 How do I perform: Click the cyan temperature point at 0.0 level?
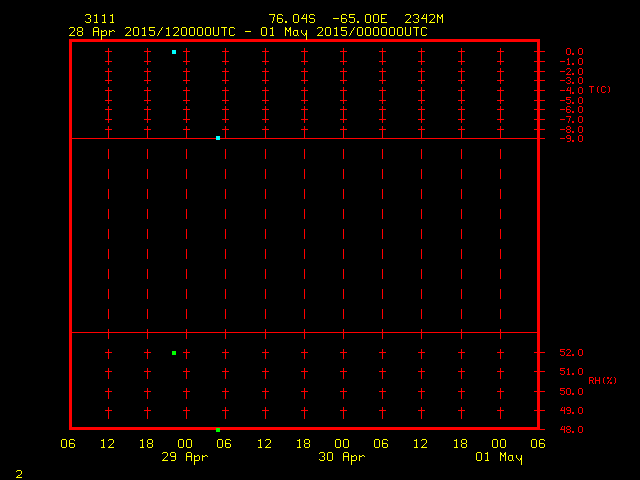coord(174,52)
